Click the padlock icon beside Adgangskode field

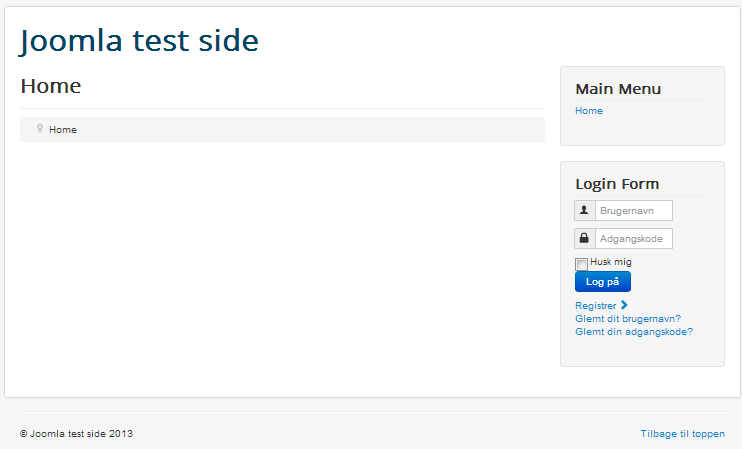click(x=584, y=238)
